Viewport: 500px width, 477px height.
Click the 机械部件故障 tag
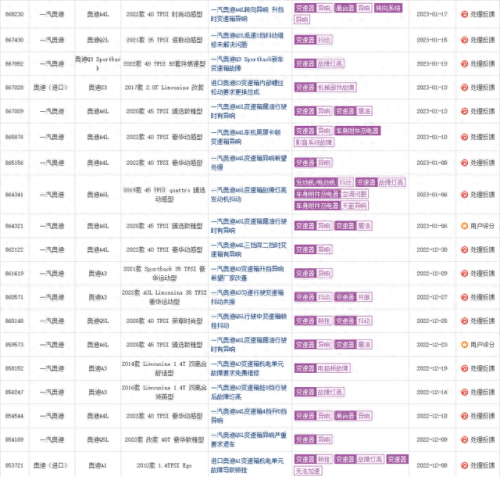click(x=336, y=87)
